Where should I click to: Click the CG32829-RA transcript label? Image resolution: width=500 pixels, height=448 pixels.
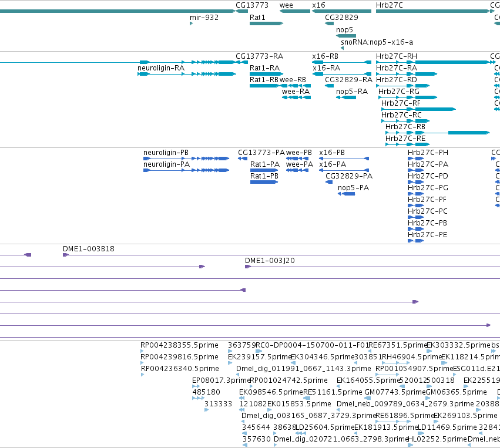[x=348, y=80]
